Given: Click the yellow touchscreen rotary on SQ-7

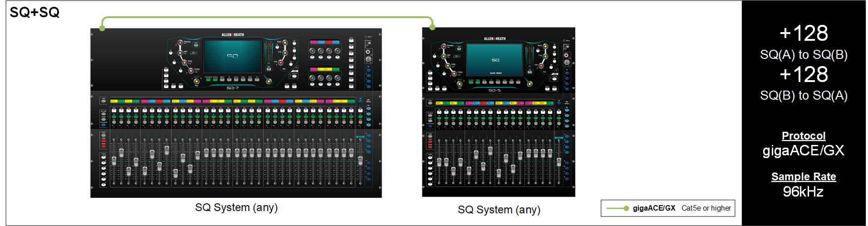Looking at the screenshot, I should pyautogui.click(x=269, y=81).
